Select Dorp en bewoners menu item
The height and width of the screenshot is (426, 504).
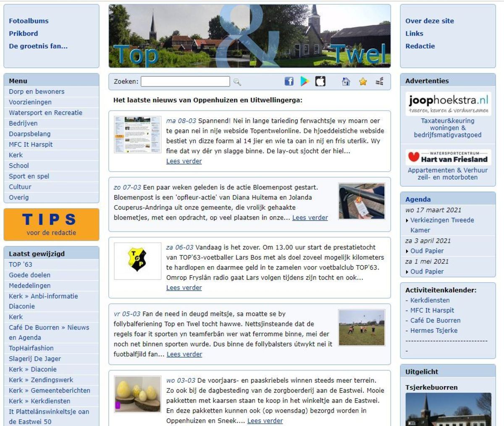click(37, 91)
